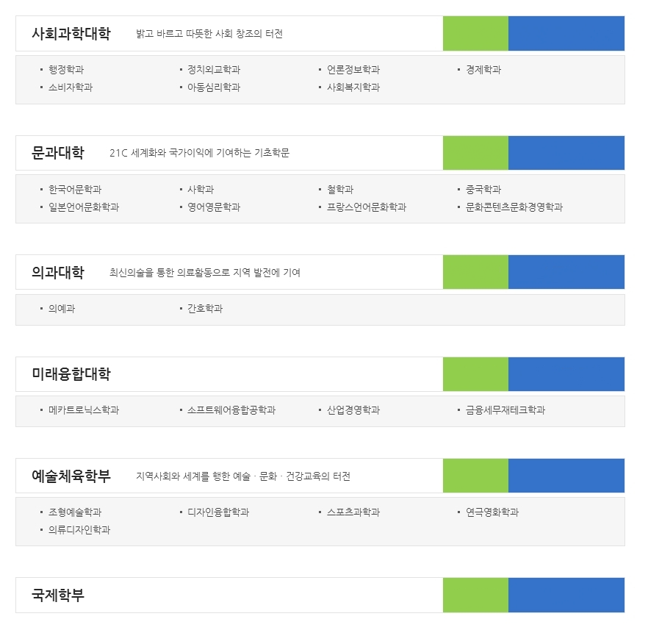Go to 소프트웨어융합공학과 page
This screenshot has height=644, width=648.
pos(231,410)
